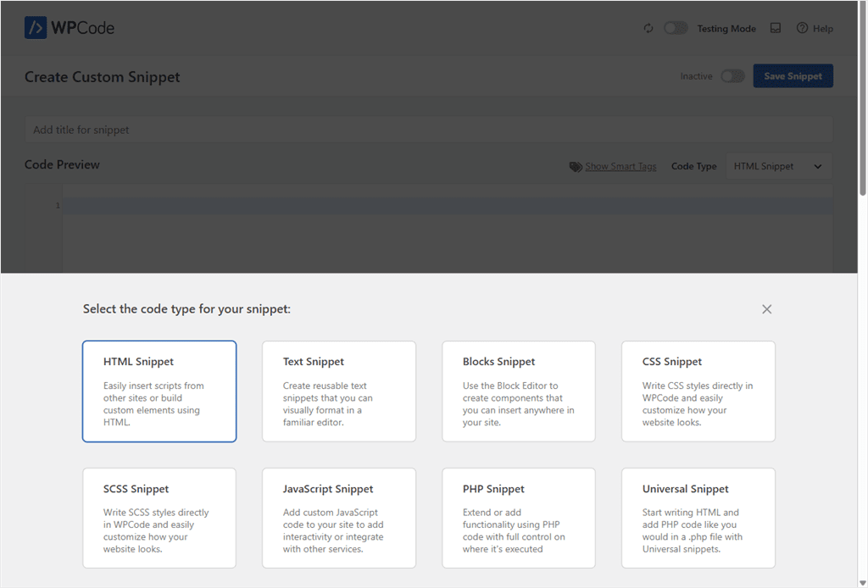
Task: Toggle the Inactive snippet status switch
Action: tap(732, 76)
